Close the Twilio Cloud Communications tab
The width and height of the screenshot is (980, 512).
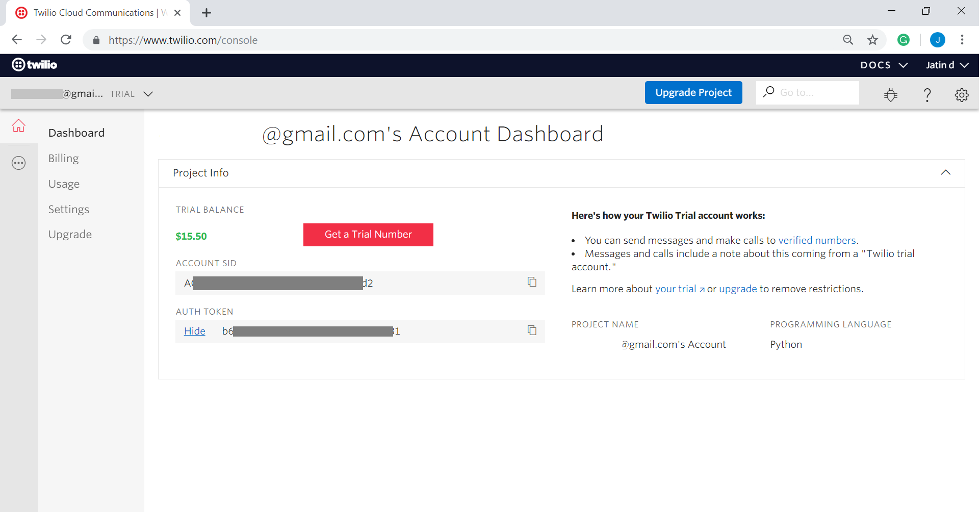point(177,13)
